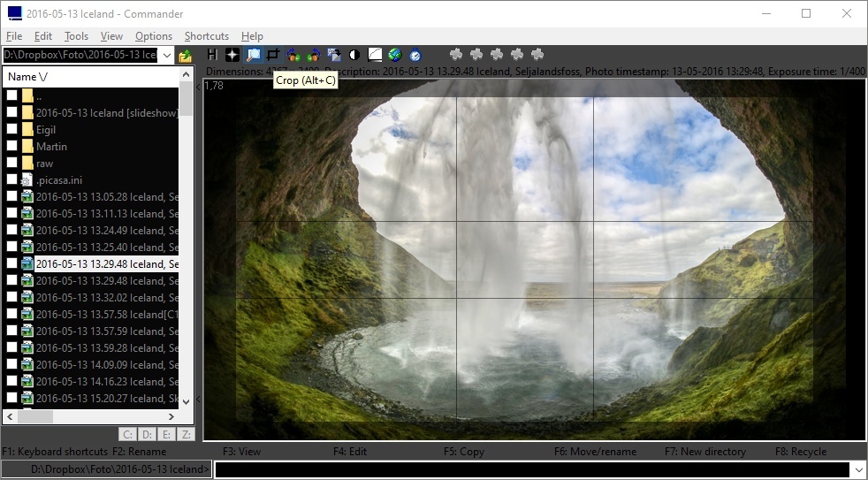Open the Edit menu
Viewport: 868px width, 480px height.
click(43, 36)
